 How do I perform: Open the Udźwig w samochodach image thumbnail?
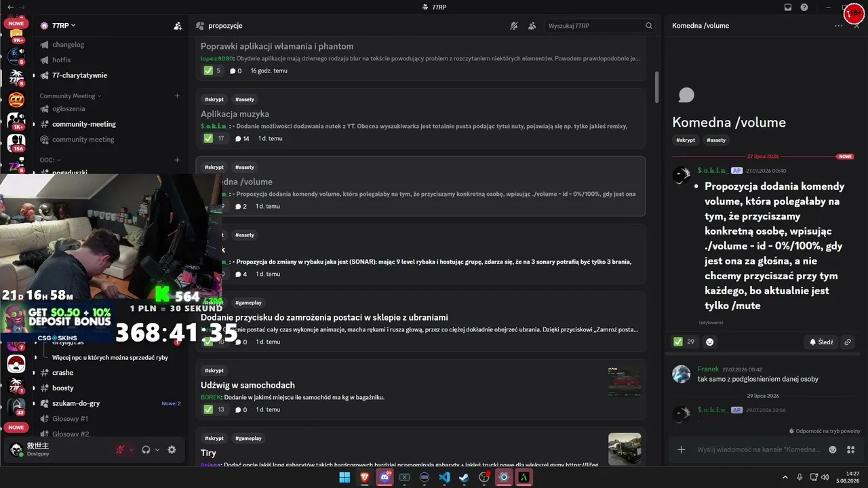(625, 382)
